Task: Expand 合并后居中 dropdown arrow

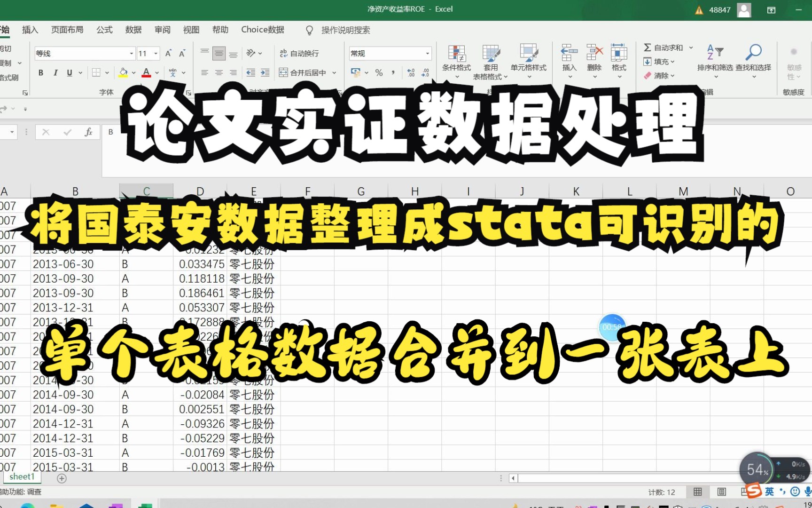Action: pyautogui.click(x=334, y=73)
